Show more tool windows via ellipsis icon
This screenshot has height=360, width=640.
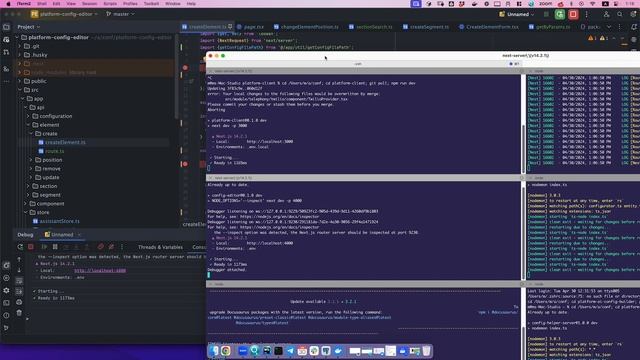[x=6, y=81]
